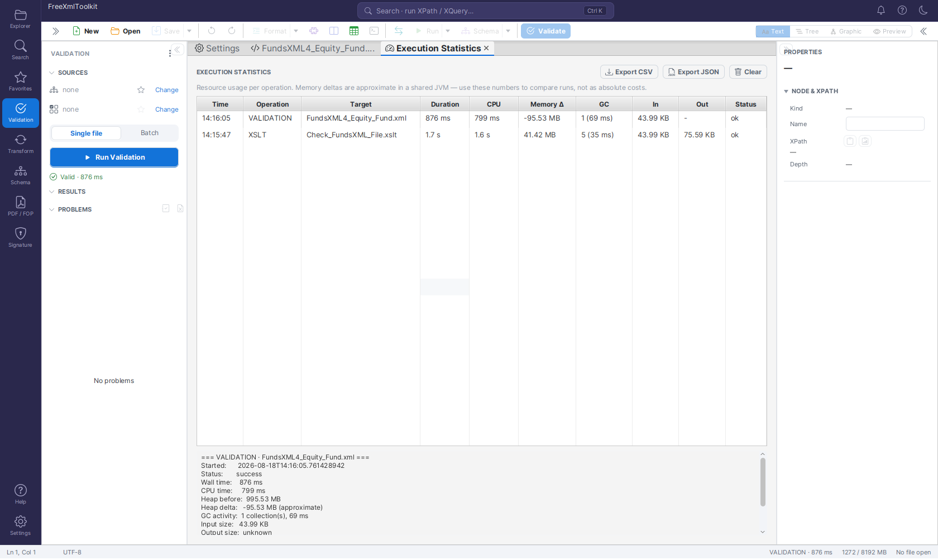Sort by the Duration column header
Viewport: 938px width, 560px height.
444,104
